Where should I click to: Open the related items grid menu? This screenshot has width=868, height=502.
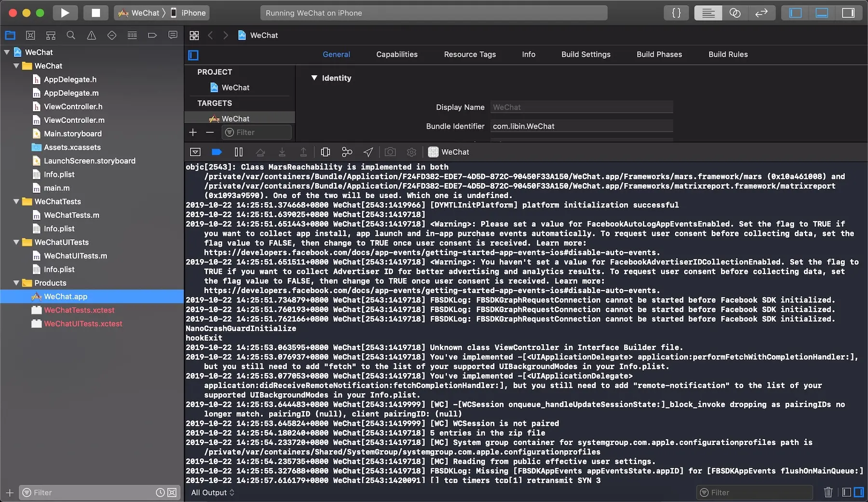pos(194,35)
